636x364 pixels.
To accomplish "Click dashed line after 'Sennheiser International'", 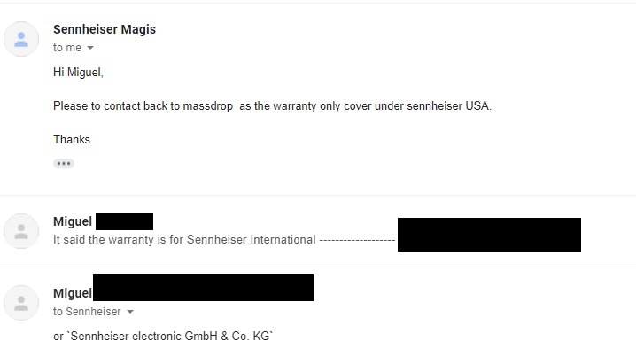I will (x=356, y=239).
